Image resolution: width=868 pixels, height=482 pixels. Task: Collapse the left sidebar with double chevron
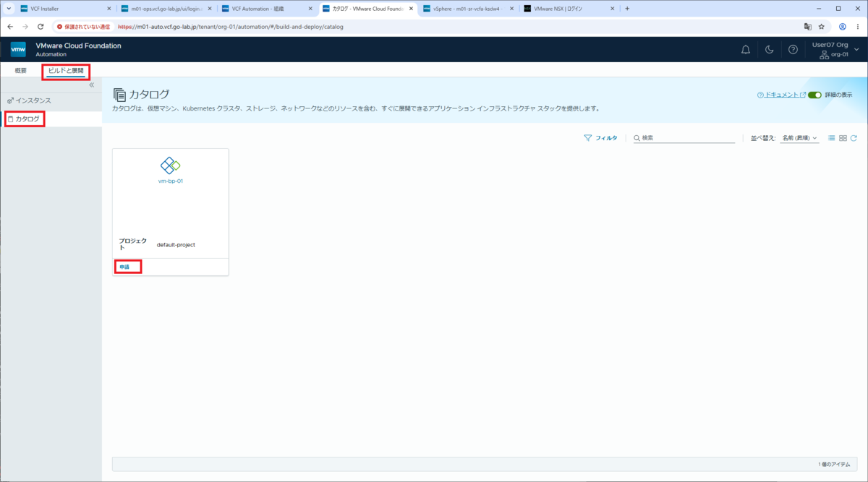[x=92, y=85]
